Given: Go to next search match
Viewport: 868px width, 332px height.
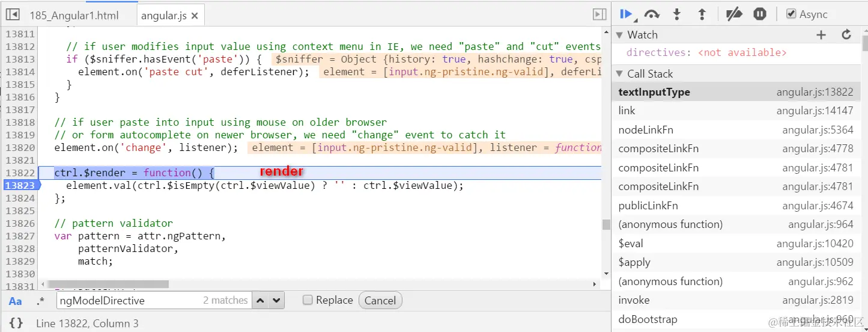Looking at the screenshot, I should click(x=276, y=300).
